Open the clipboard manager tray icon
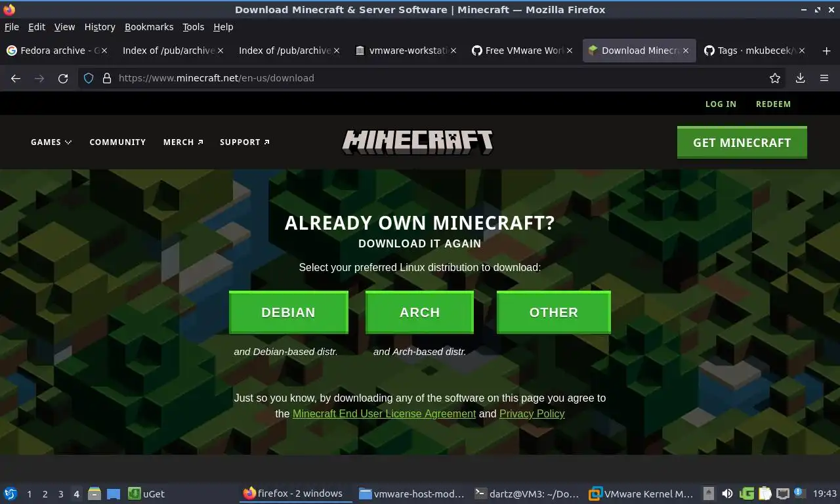 pos(765,493)
